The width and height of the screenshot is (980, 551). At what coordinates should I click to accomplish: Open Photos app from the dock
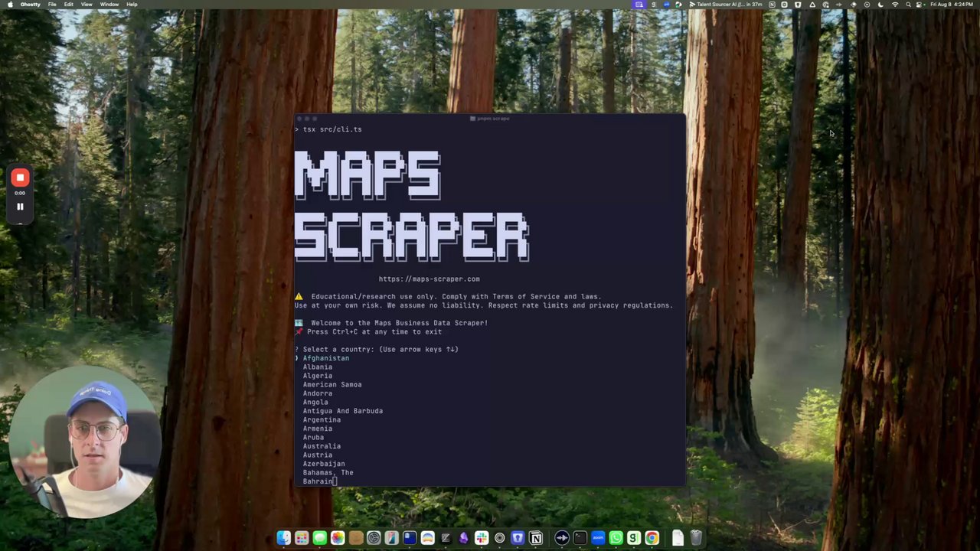point(338,538)
